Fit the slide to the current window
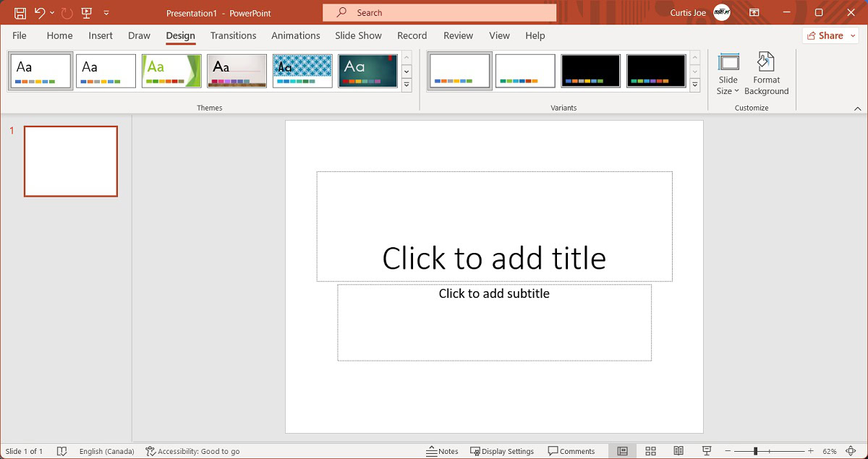 point(851,451)
